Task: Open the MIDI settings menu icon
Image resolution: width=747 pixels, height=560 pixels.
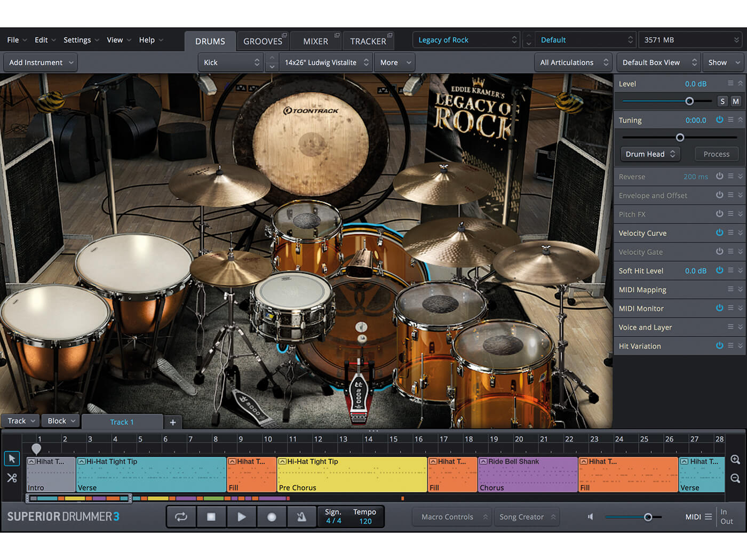Action: (708, 517)
